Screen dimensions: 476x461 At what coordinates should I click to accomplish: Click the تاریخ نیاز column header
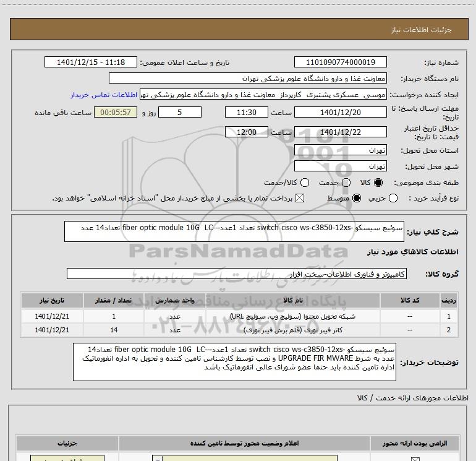[52, 300]
